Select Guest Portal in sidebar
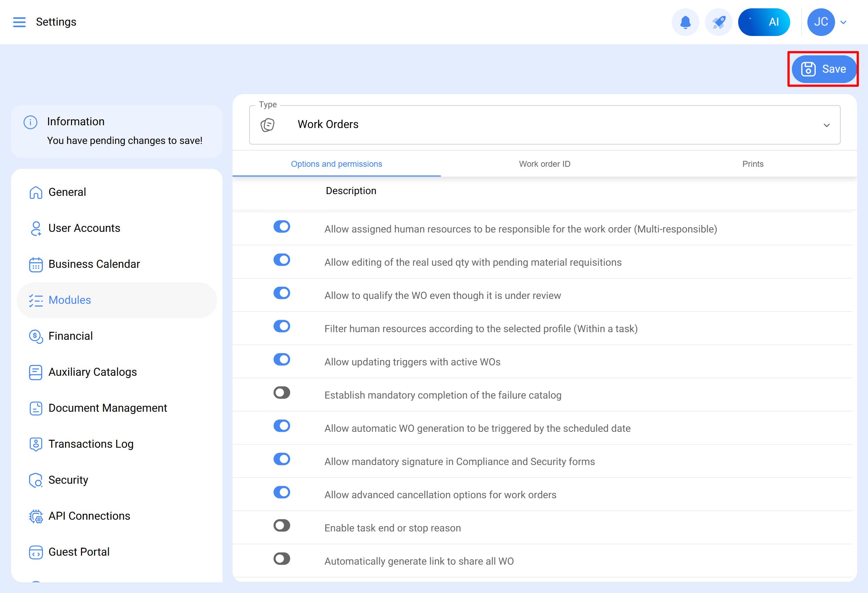Viewport: 868px width, 593px height. coord(79,552)
